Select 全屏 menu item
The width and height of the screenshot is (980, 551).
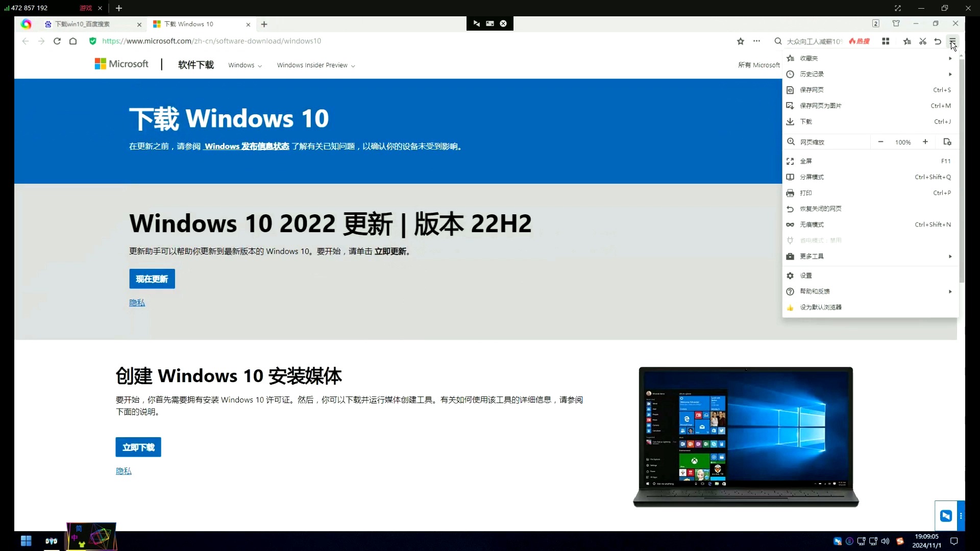point(870,161)
